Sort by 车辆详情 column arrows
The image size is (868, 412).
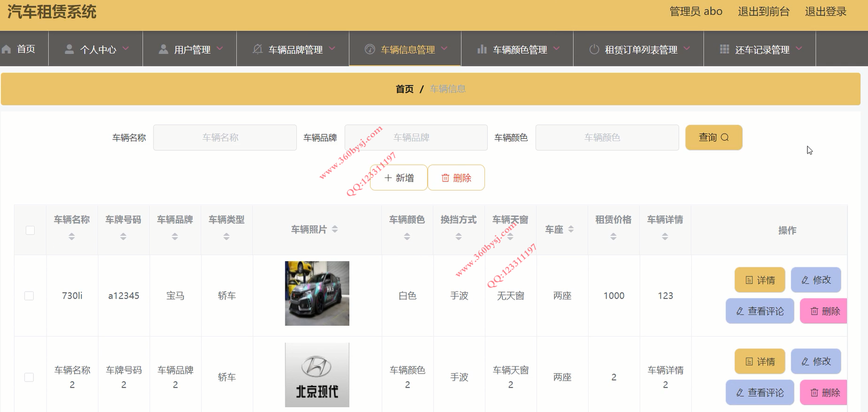point(665,237)
